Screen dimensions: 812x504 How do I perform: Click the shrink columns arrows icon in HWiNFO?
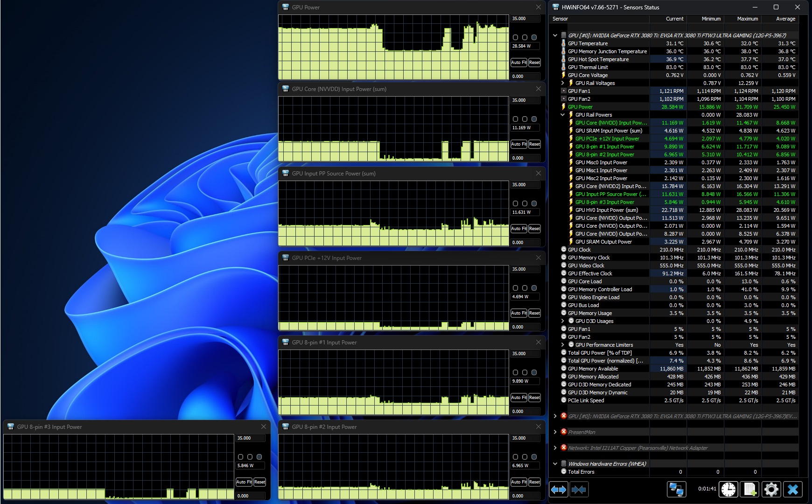click(x=579, y=489)
